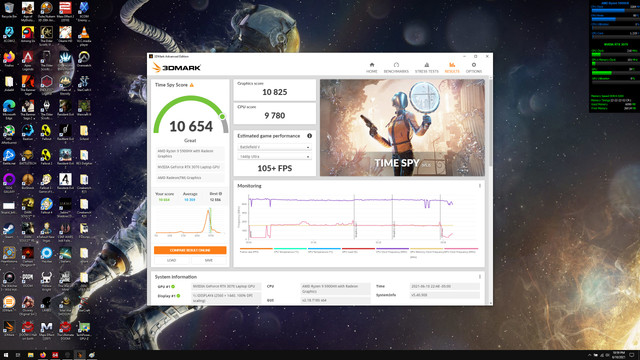Image resolution: width=640 pixels, height=360 pixels.
Task: Launch the VLC media player desktop shortcut
Action: [84, 35]
